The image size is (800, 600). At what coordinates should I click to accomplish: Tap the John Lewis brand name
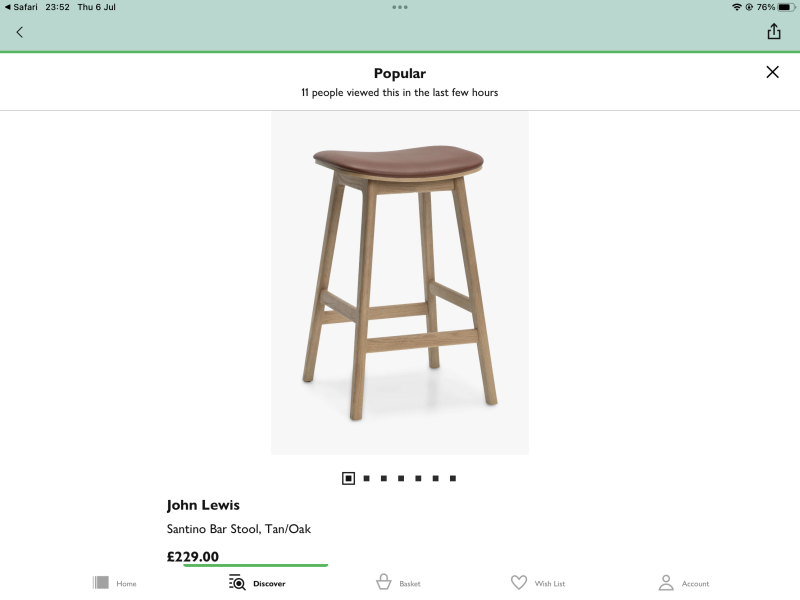tap(204, 505)
